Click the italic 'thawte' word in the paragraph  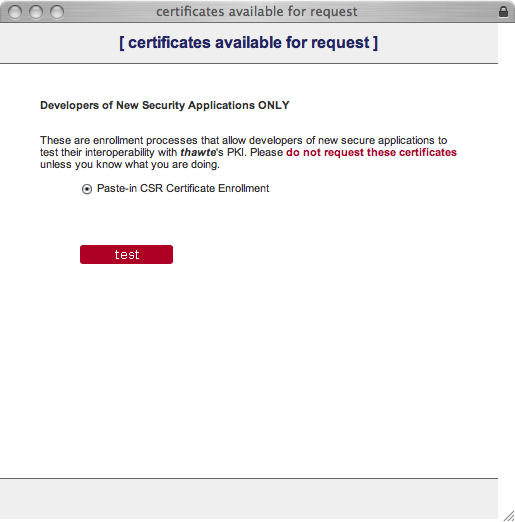point(198,152)
